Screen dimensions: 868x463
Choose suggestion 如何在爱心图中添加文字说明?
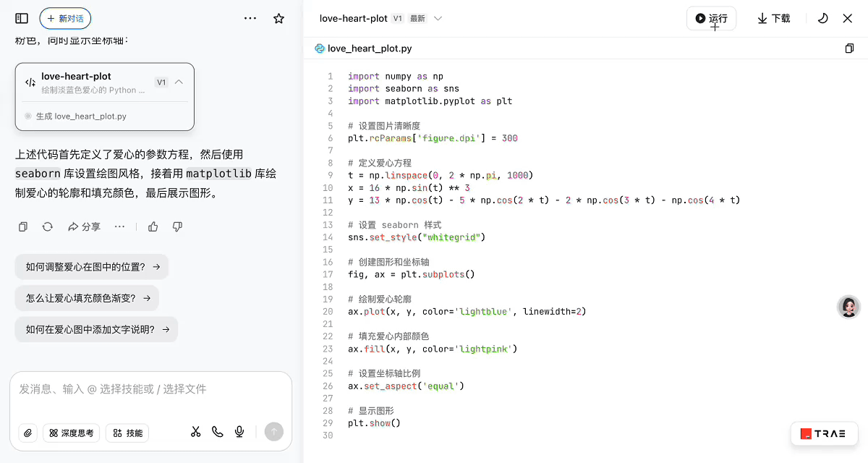[96, 329]
